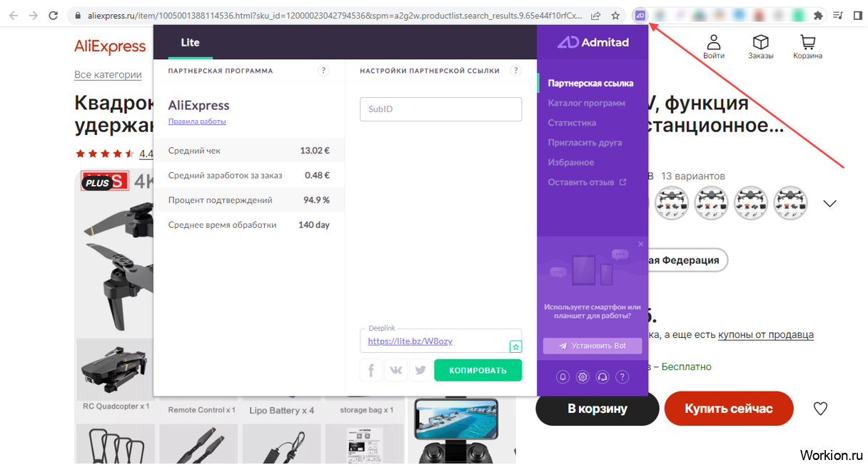
Task: Click the share page icon in address bar
Action: pyautogui.click(x=596, y=15)
